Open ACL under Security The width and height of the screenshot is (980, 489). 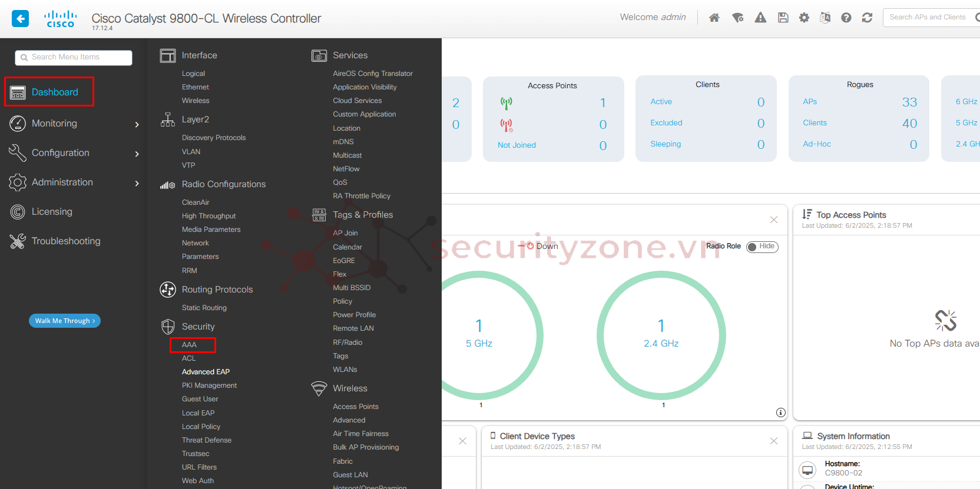[188, 358]
